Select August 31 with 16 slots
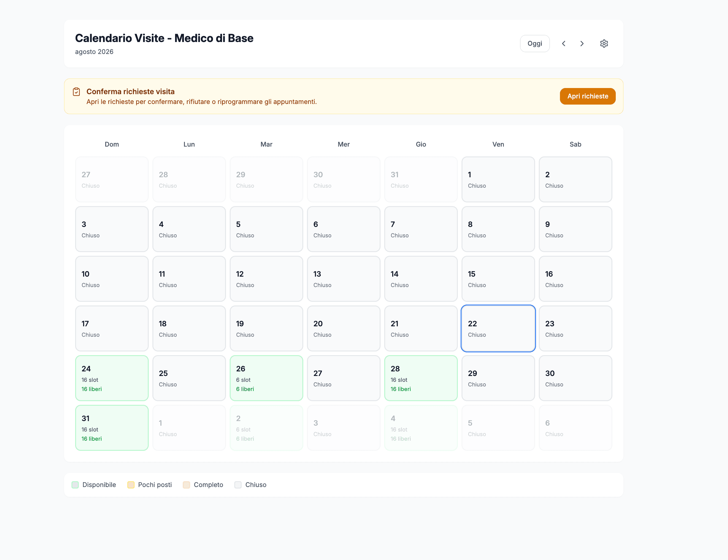This screenshot has width=728, height=560. [112, 428]
